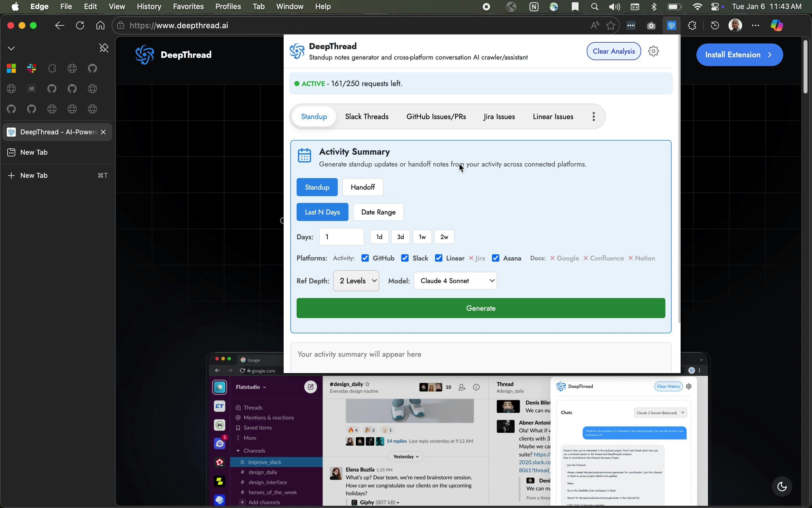Open the home page icon
Image resolution: width=812 pixels, height=508 pixels.
(100, 25)
